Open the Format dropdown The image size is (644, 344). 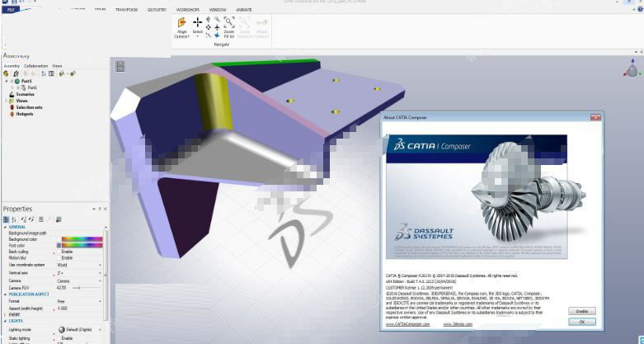(x=100, y=301)
